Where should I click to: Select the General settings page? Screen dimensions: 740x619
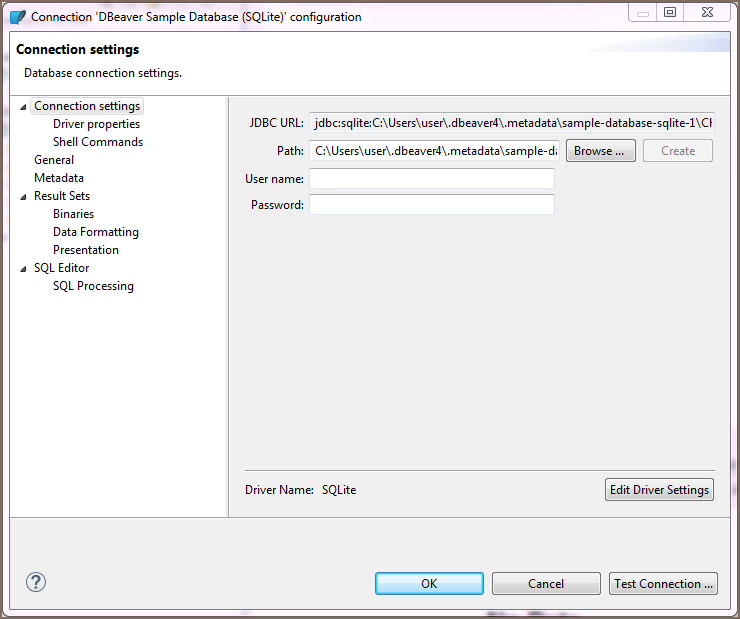click(x=54, y=160)
